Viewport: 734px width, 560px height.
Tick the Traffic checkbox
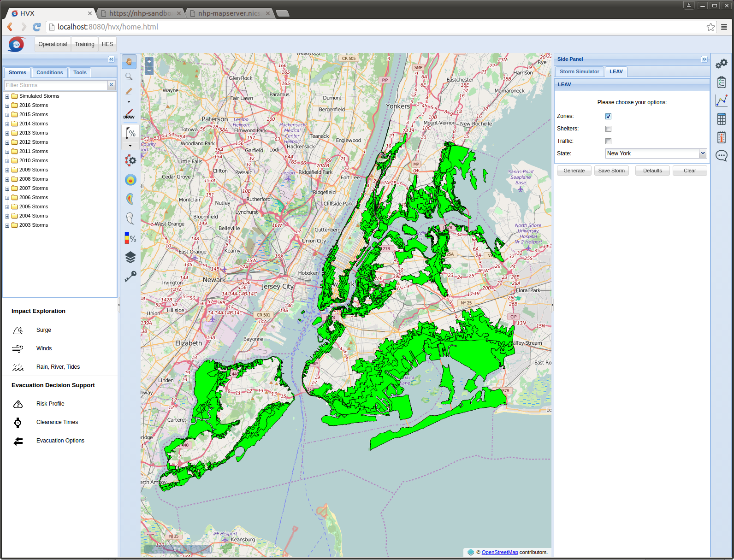608,141
